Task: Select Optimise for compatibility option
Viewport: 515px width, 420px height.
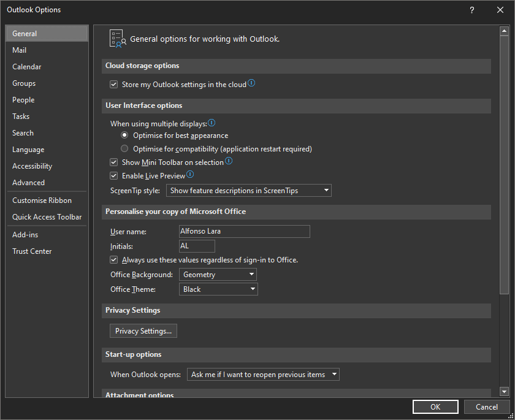Action: [x=124, y=148]
